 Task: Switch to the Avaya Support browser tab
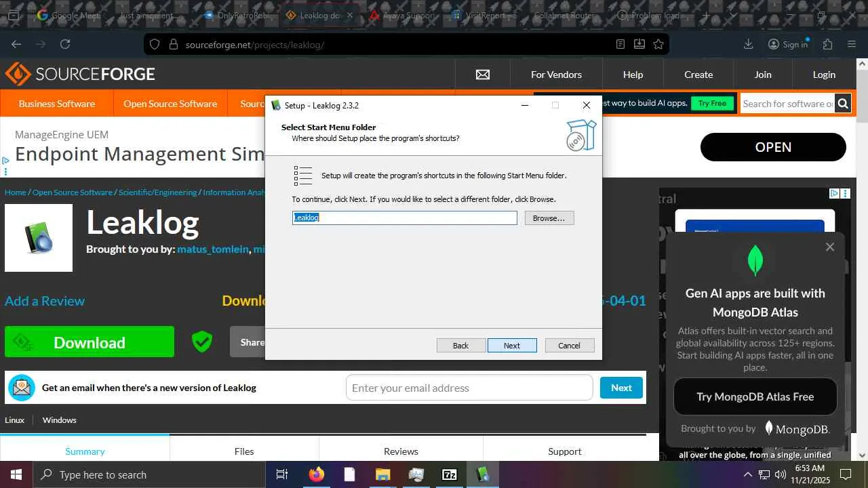(401, 15)
